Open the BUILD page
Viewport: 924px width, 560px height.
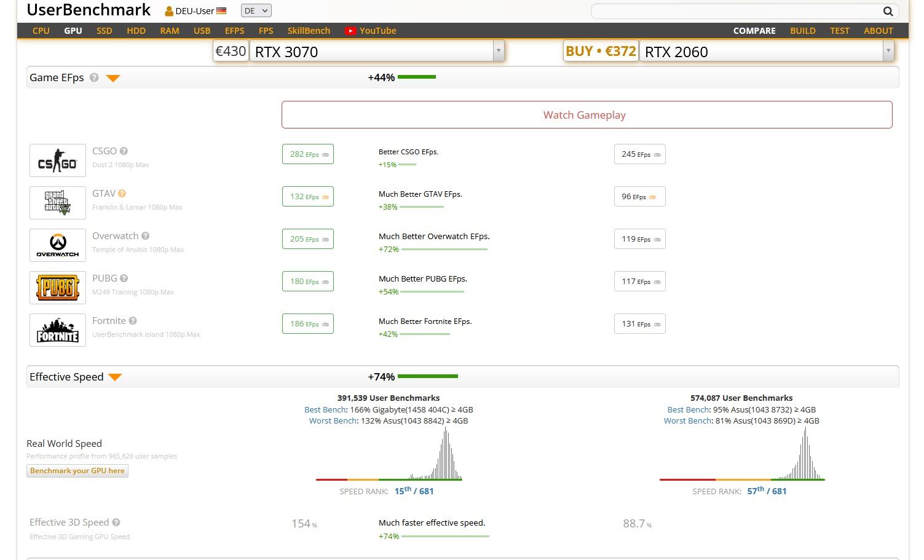[x=803, y=31]
